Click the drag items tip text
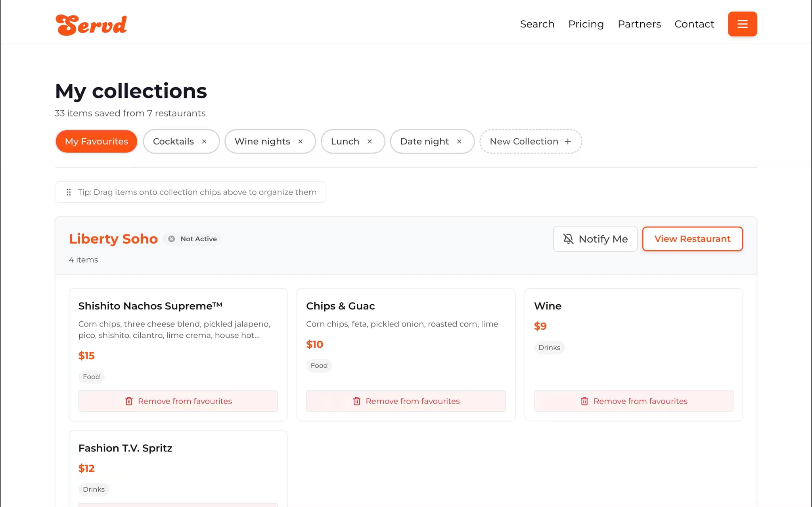Screen dimensions: 812x507 tap(197, 192)
